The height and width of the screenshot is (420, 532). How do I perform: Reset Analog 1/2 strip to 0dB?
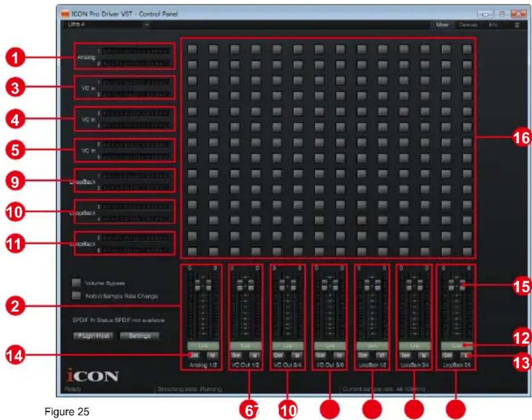194,355
